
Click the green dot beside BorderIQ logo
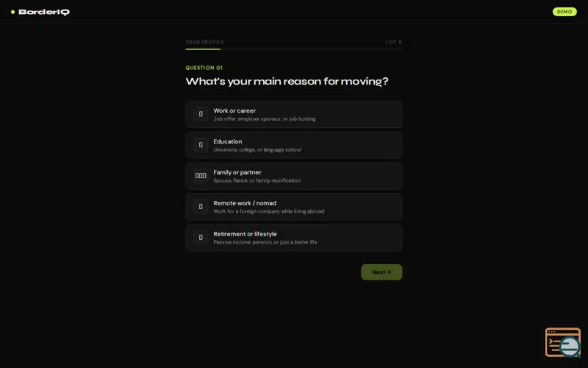coord(12,12)
